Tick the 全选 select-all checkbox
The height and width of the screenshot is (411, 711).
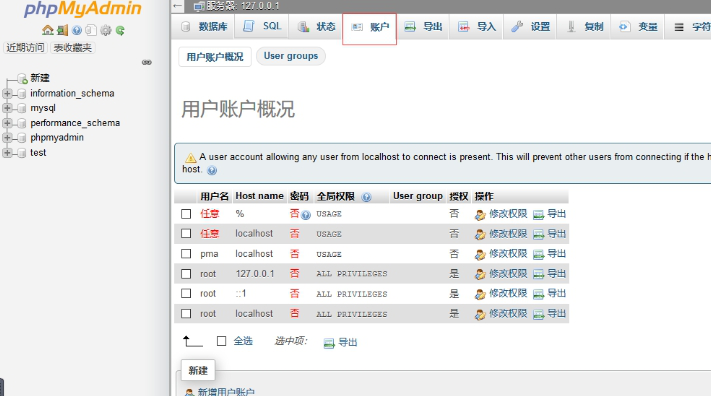(222, 341)
